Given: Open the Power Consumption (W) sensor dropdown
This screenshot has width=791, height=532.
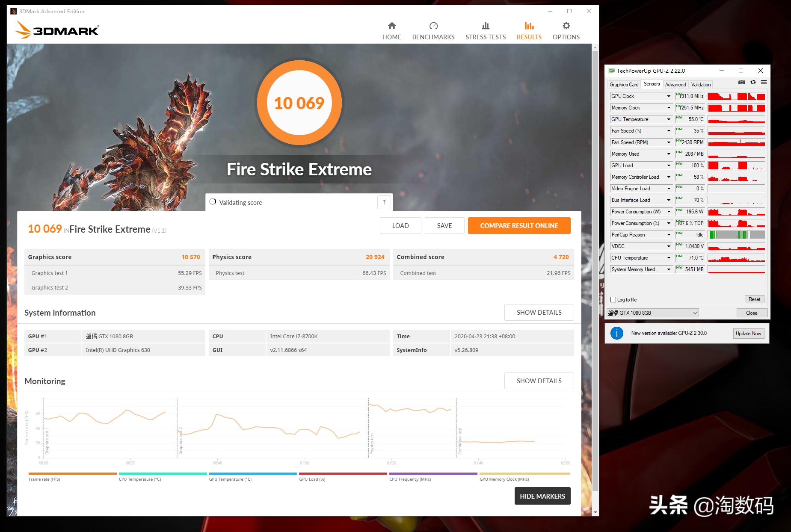Looking at the screenshot, I should click(x=669, y=212).
